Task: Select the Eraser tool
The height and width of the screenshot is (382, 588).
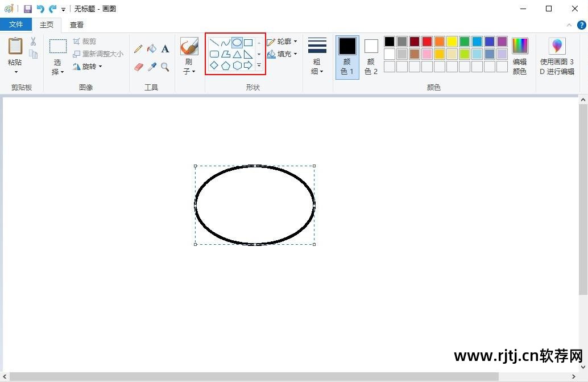Action: tap(138, 67)
